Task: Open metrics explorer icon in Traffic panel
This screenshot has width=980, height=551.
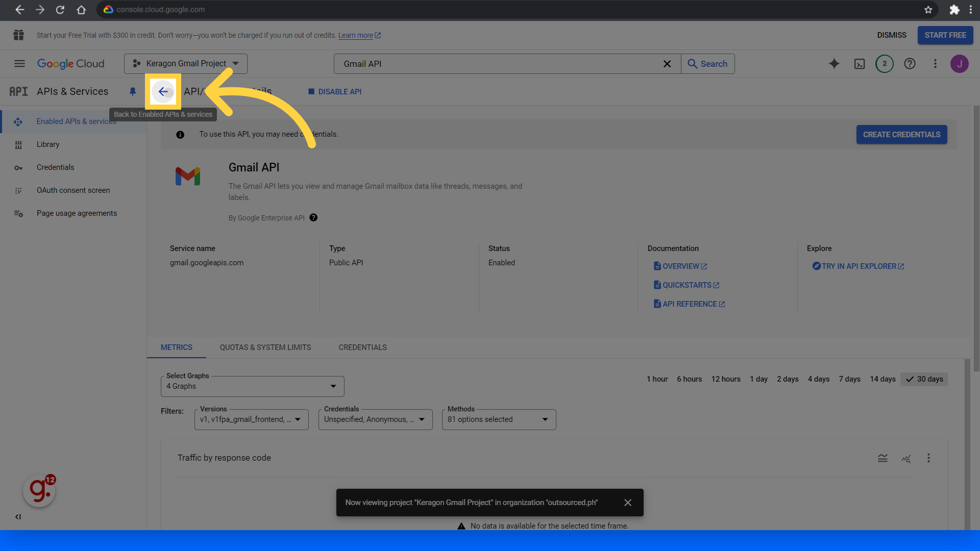Action: click(906, 458)
